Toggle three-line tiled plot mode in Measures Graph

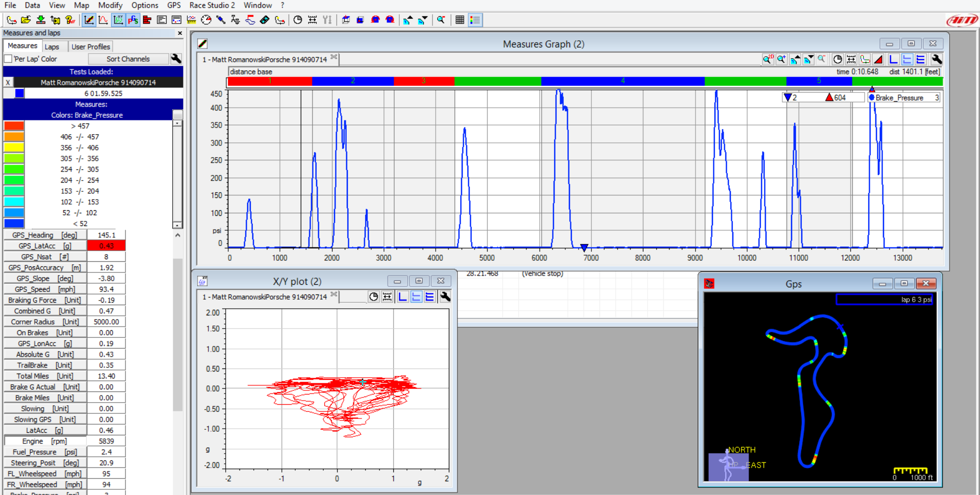pyautogui.click(x=920, y=60)
